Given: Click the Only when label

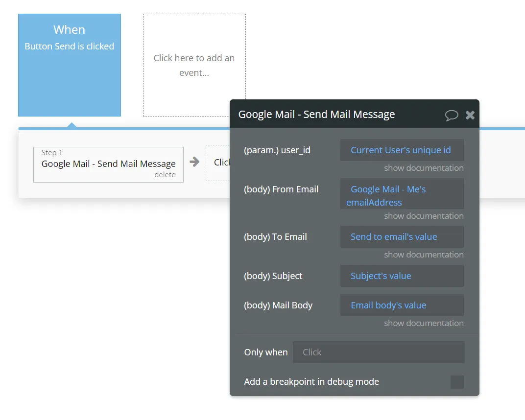Looking at the screenshot, I should 266,352.
